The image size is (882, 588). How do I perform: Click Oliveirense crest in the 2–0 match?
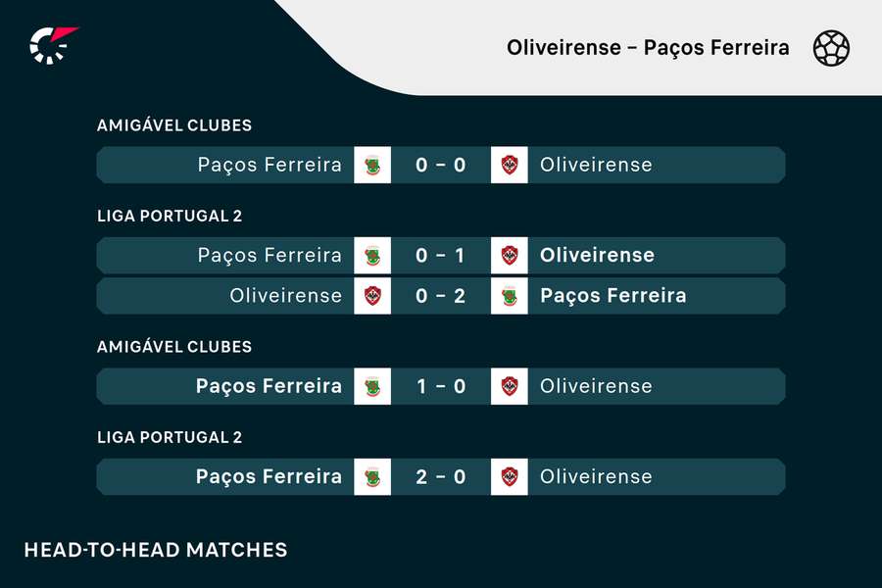click(x=510, y=476)
